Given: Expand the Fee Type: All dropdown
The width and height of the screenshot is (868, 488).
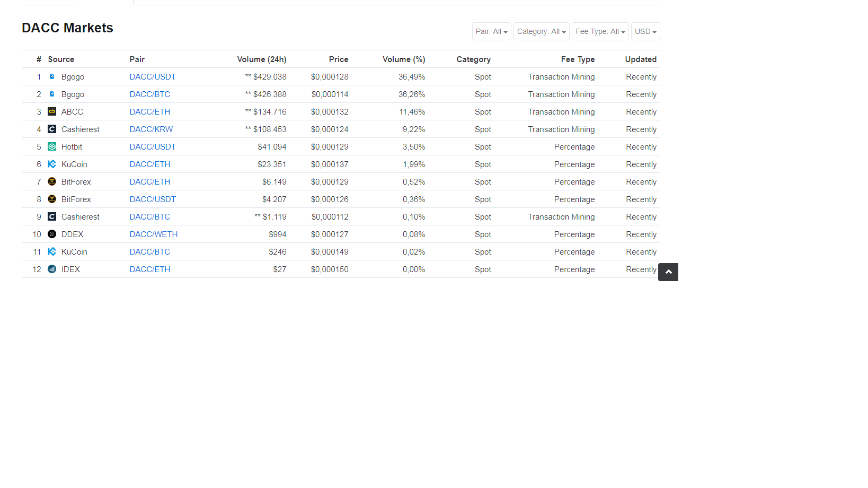Looking at the screenshot, I should point(600,31).
